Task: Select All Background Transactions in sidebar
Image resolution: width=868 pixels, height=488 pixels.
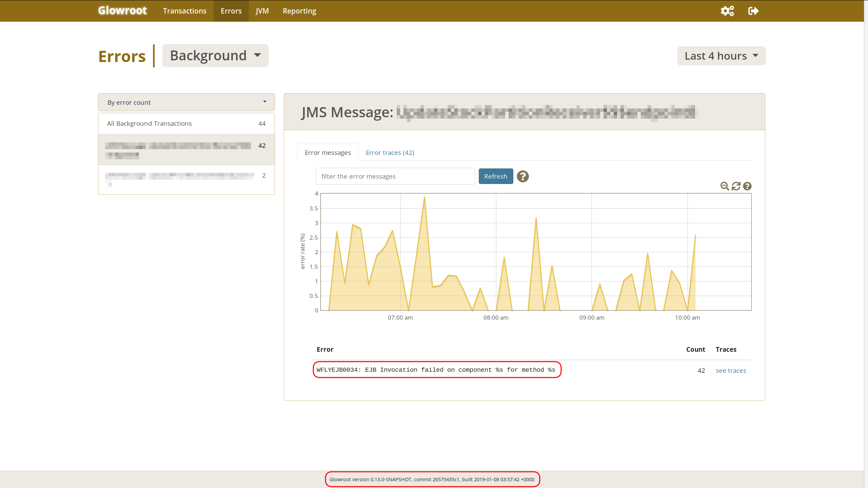Action: (149, 123)
